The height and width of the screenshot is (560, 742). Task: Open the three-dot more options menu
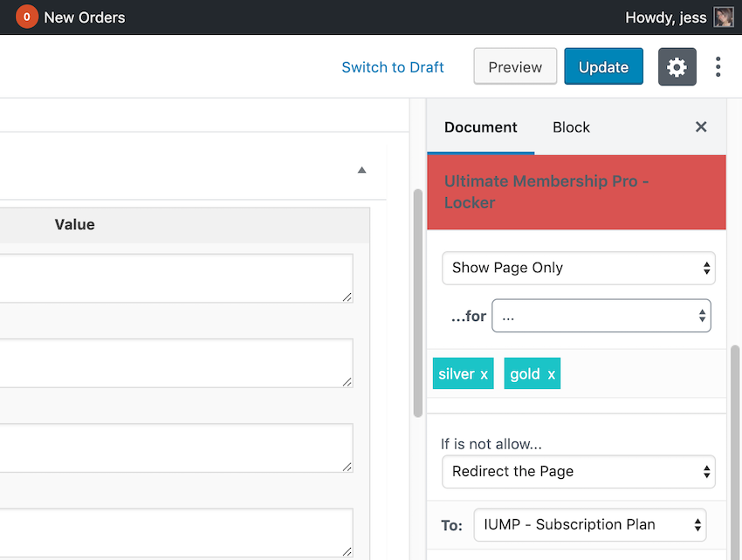click(x=718, y=66)
